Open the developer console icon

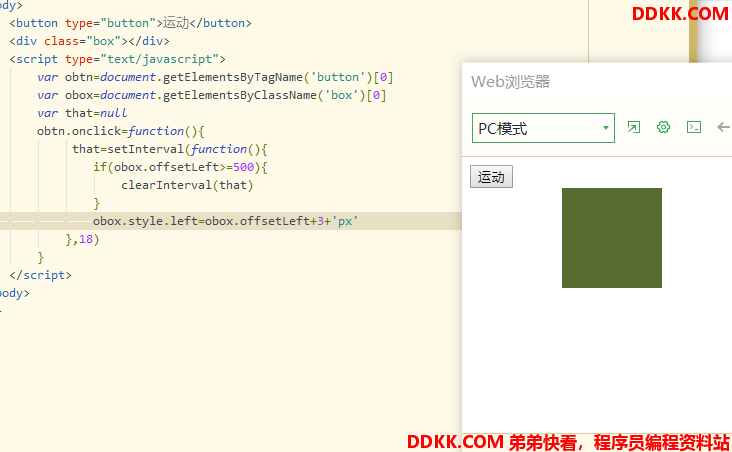(x=694, y=127)
